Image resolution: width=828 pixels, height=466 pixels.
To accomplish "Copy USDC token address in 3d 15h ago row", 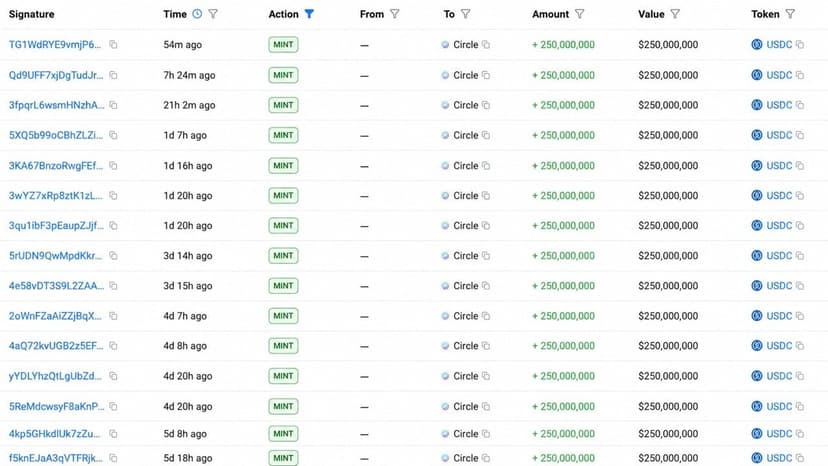I will [x=800, y=286].
